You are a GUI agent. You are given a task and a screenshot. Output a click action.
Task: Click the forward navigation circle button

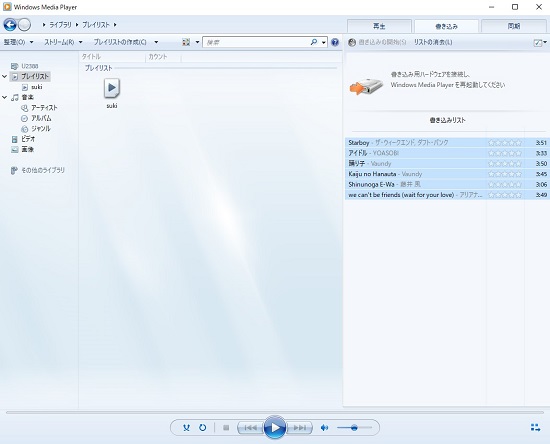(x=24, y=25)
